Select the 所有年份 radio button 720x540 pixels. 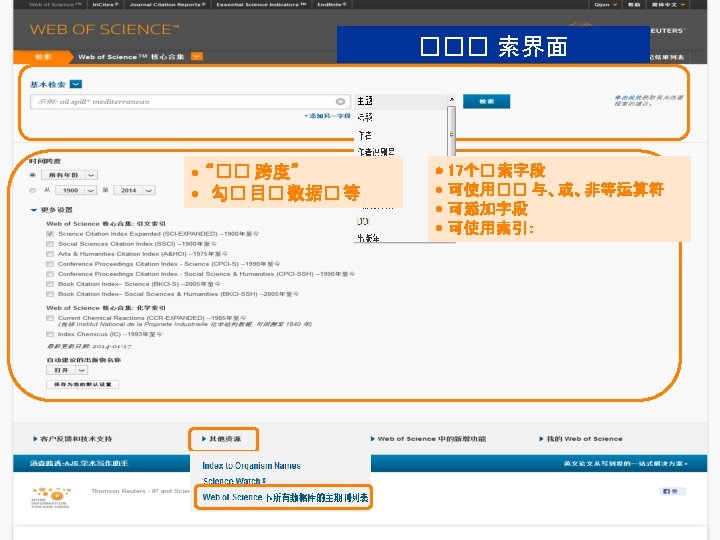click(x=33, y=175)
